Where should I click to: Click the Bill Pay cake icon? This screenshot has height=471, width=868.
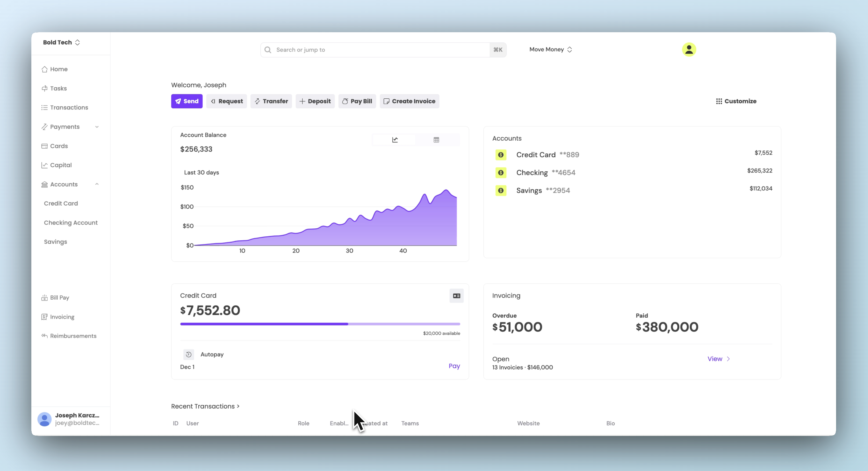[x=44, y=298]
